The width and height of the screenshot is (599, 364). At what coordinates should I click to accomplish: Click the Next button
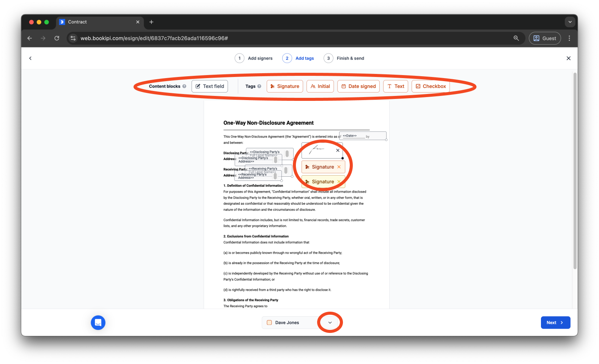point(555,323)
